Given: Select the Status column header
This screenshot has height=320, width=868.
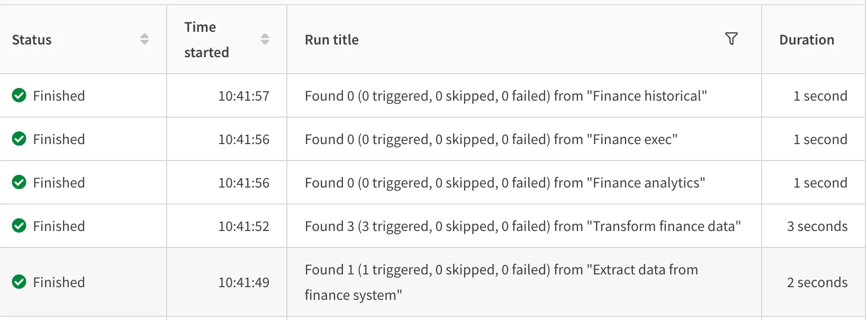Looking at the screenshot, I should coord(32,39).
